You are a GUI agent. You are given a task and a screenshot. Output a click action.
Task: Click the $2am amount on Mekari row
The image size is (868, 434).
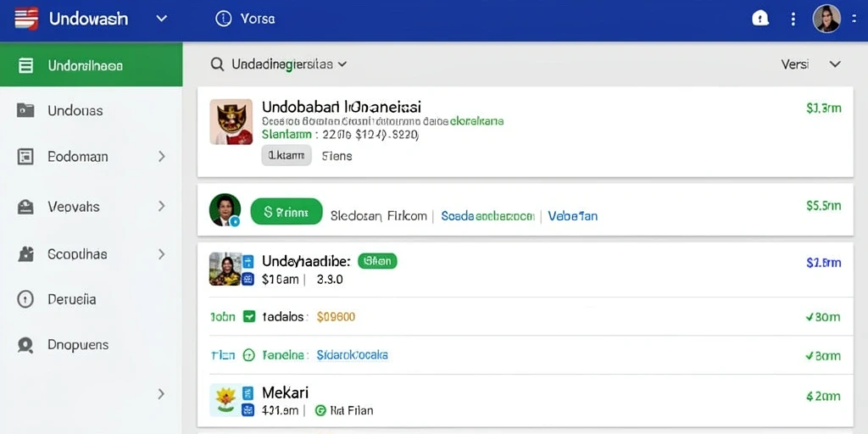click(x=824, y=397)
